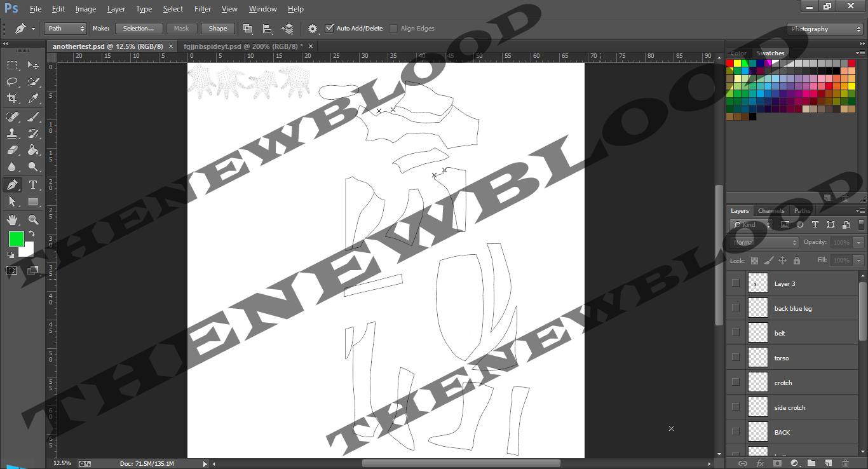
Task: Toggle Auto Add/Delete checkbox
Action: point(329,29)
